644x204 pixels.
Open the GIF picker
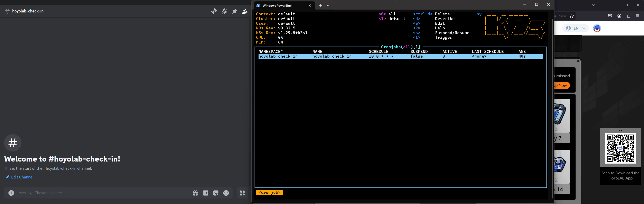(x=205, y=193)
